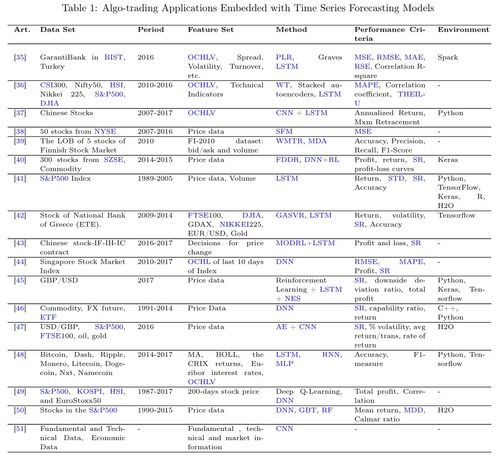Click the ETF acronym link
This screenshot has width=499, height=463.
coord(48,317)
